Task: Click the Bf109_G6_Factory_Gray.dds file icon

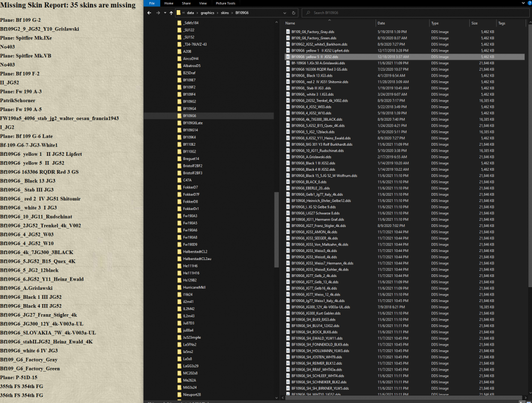Action: tap(287, 32)
